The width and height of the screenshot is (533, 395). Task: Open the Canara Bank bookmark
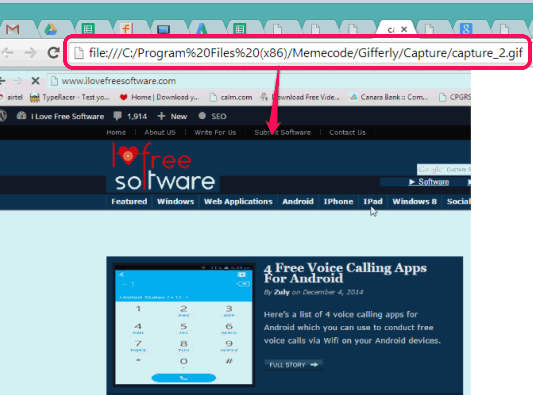[x=390, y=97]
